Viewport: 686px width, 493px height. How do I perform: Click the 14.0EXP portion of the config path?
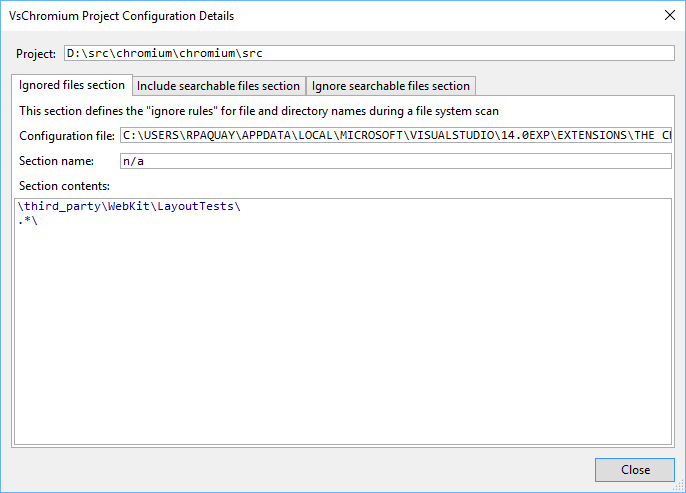click(525, 135)
